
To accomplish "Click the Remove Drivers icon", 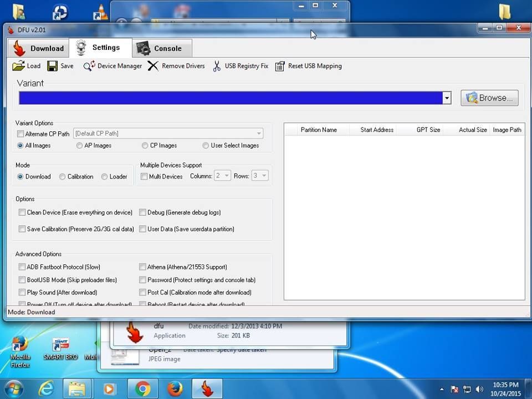I will (154, 66).
